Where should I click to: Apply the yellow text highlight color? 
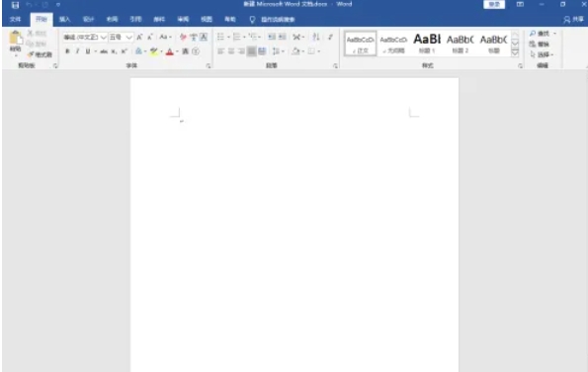[x=154, y=51]
